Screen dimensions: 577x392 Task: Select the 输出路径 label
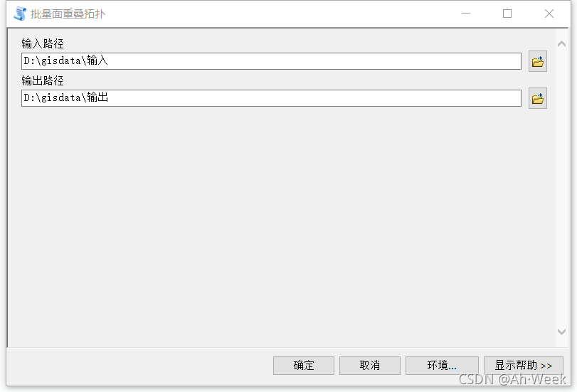tap(43, 80)
